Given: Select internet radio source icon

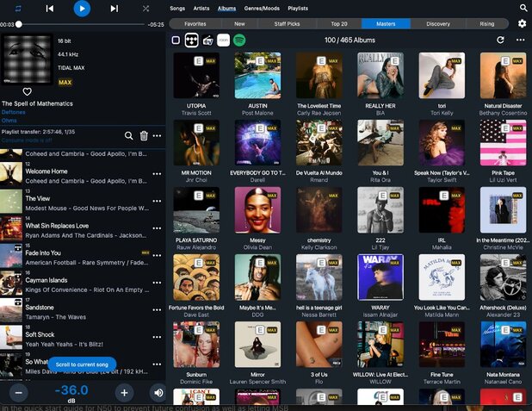Looking at the screenshot, I should coord(207,40).
